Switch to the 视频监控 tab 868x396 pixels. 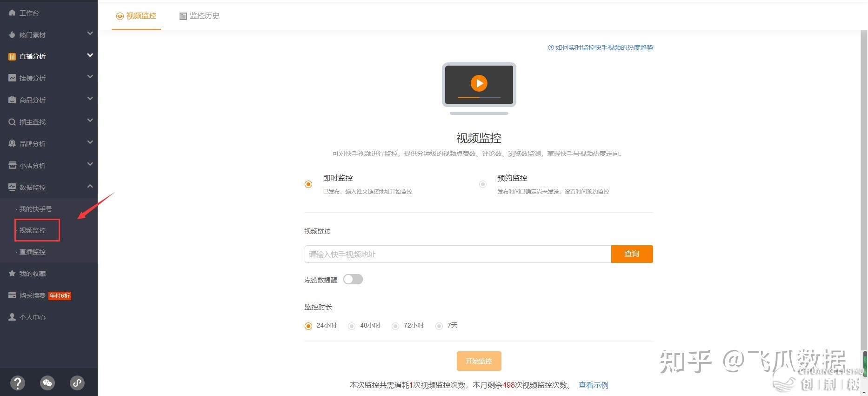(136, 16)
